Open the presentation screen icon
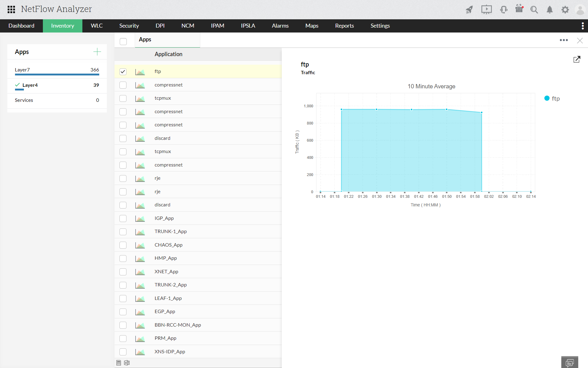588x368 pixels. [486, 10]
